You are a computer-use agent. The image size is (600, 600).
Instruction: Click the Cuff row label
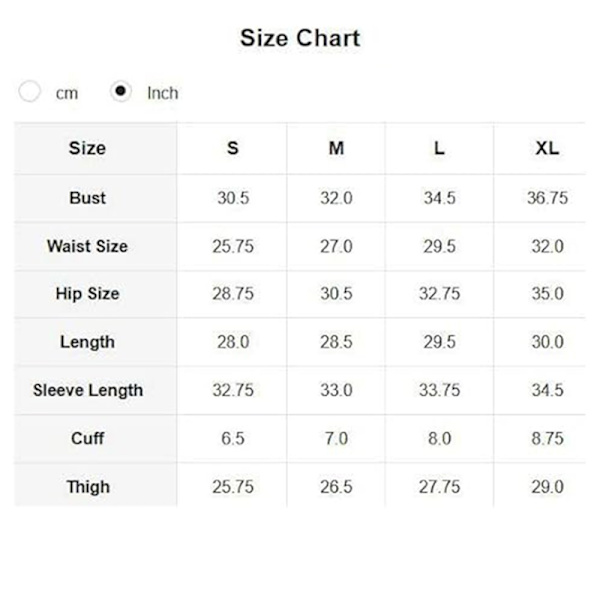click(87, 438)
